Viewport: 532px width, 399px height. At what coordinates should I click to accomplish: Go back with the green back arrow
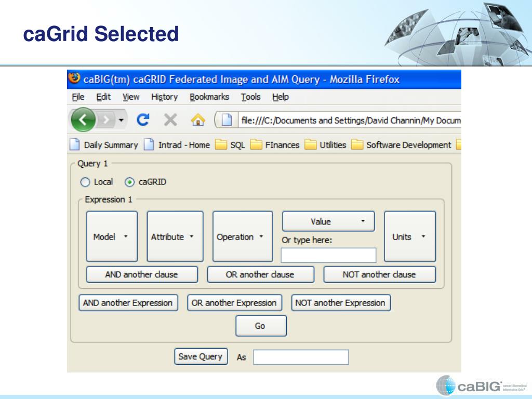(83, 119)
